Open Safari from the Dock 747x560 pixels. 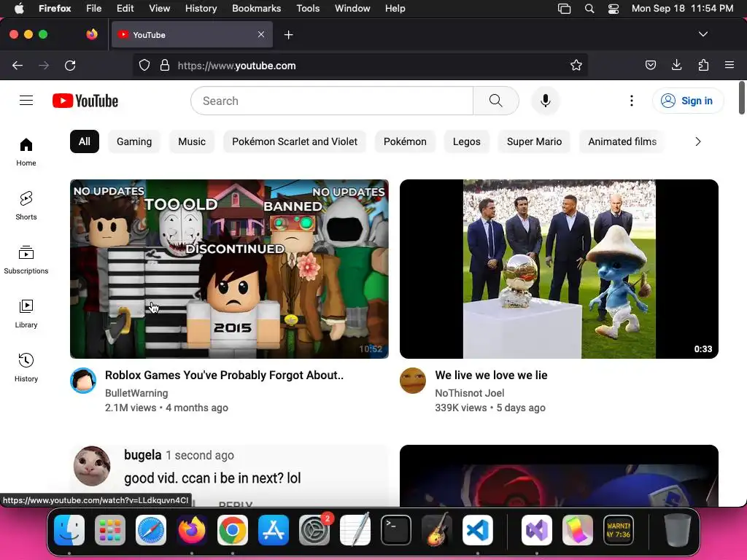tap(151, 530)
